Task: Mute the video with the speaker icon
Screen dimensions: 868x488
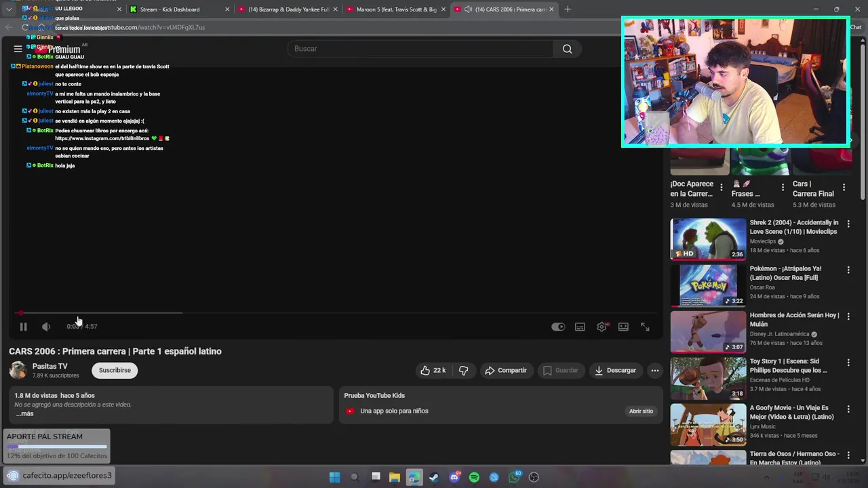Action: pos(46,327)
